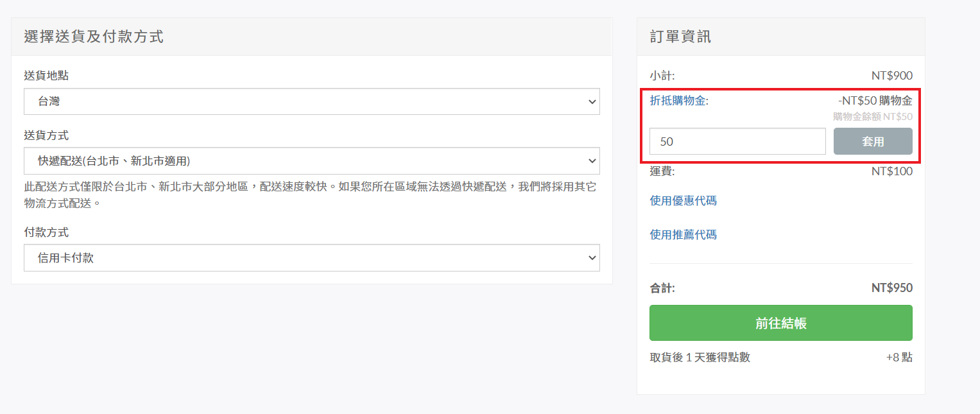Open the 使用推薦代碼 link

pyautogui.click(x=683, y=235)
